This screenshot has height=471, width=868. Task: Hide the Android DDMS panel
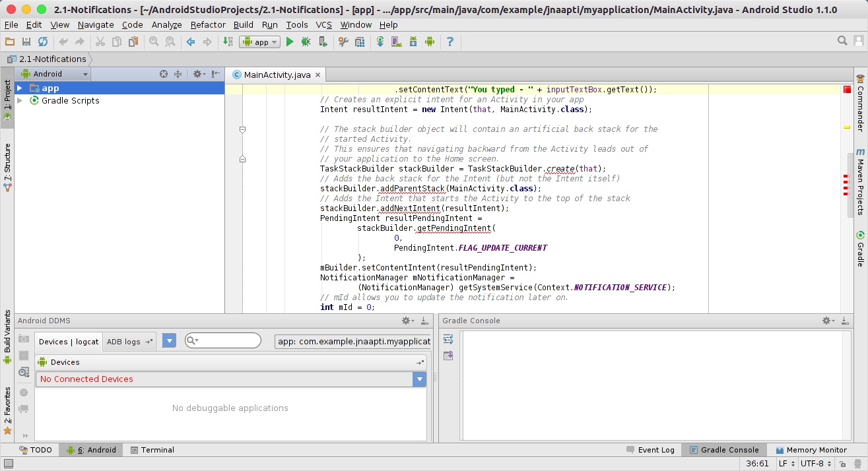pyautogui.click(x=424, y=321)
